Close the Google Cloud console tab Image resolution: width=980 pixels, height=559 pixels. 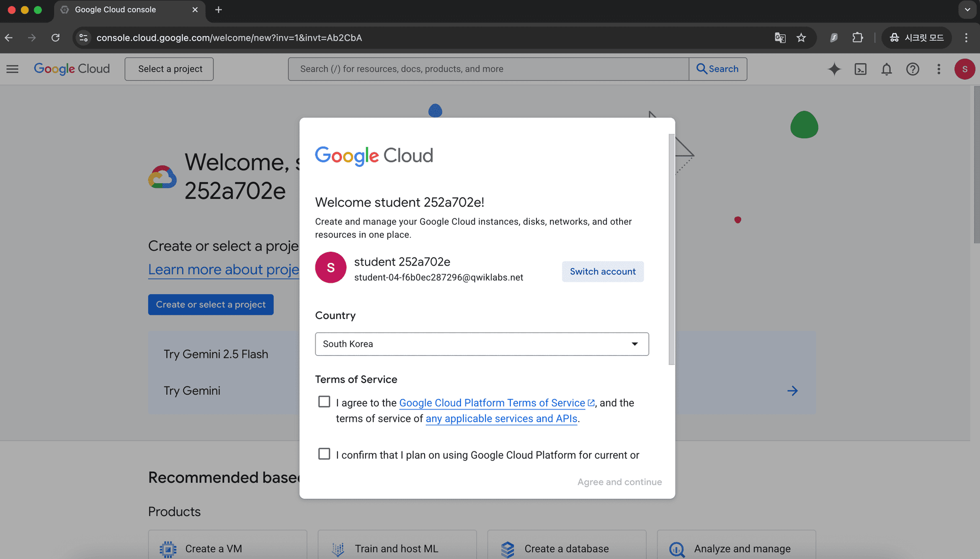(195, 10)
